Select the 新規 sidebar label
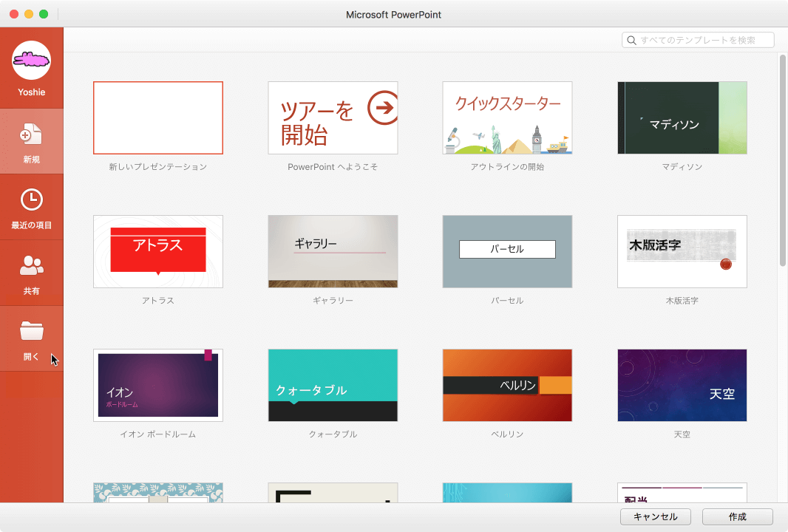The height and width of the screenshot is (532, 788). 32,160
